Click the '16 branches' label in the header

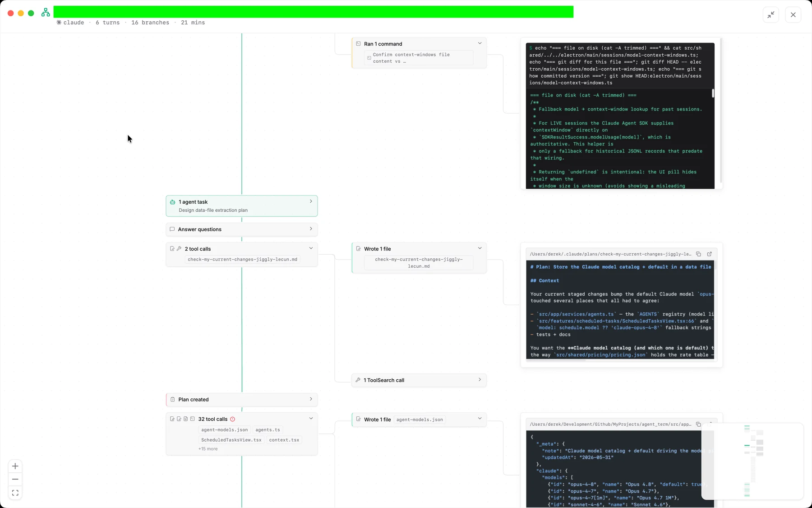point(150,23)
